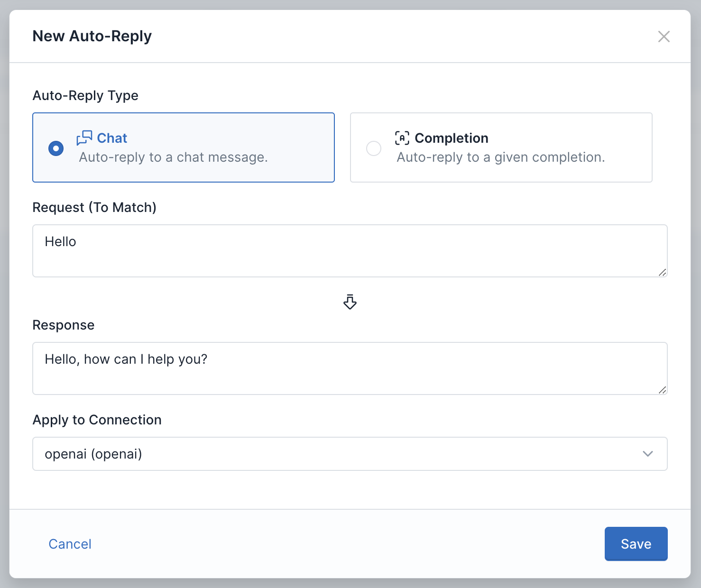
Task: Click the 'Response' label
Action: point(64,325)
